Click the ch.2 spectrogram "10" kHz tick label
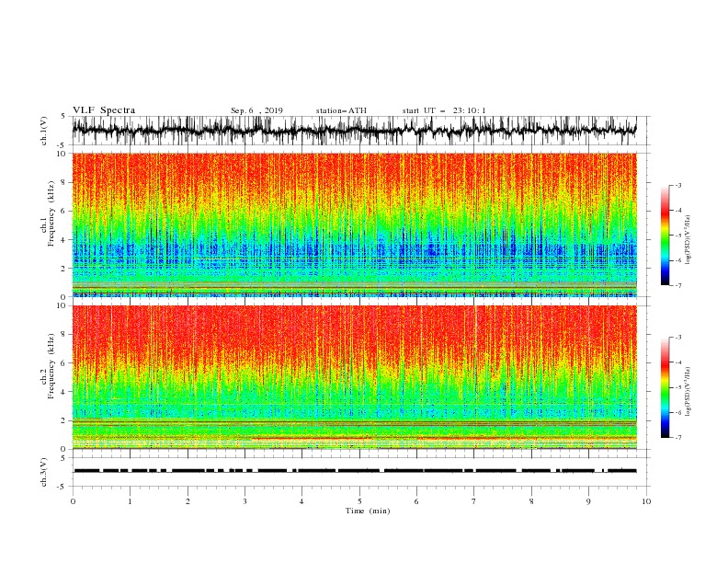728x563 pixels. pos(62,305)
